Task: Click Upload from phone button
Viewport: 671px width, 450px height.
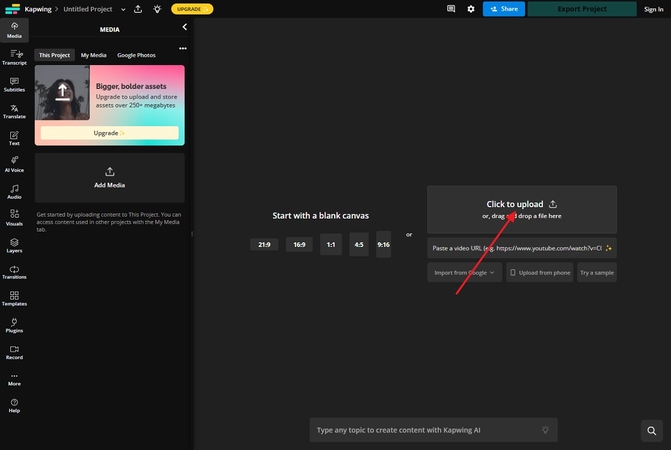Action: (x=540, y=272)
